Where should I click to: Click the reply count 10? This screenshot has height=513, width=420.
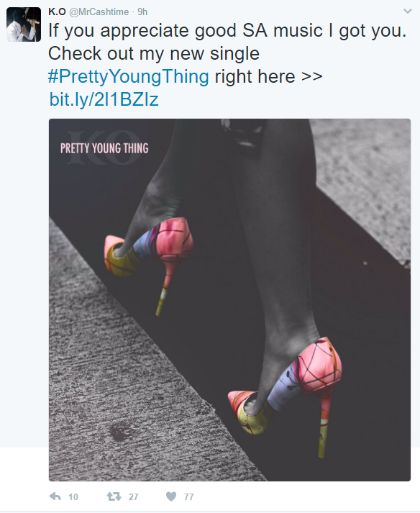tap(73, 497)
